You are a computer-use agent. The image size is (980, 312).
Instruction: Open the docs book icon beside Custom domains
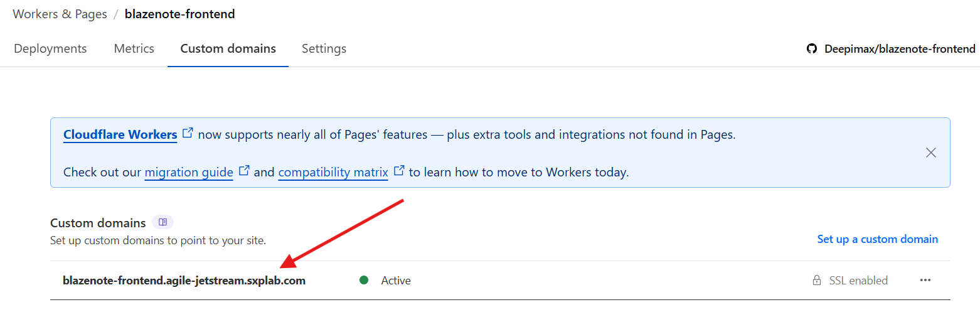pos(162,222)
